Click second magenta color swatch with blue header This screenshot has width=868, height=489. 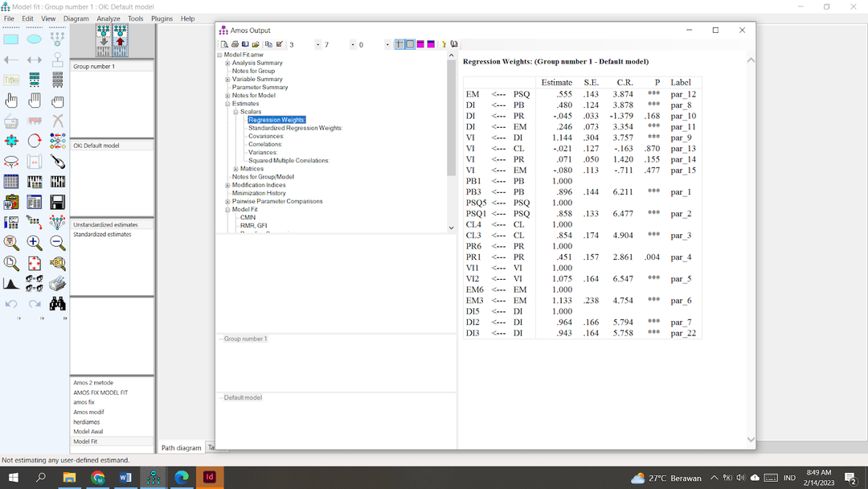coord(432,44)
